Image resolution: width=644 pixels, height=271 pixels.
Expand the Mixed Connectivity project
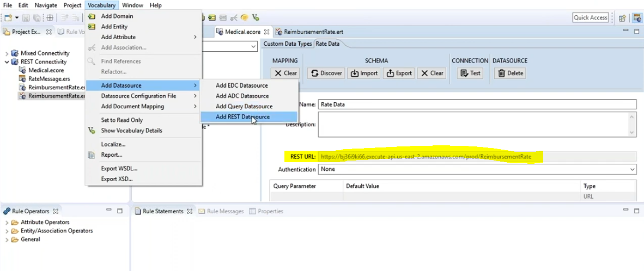point(8,53)
